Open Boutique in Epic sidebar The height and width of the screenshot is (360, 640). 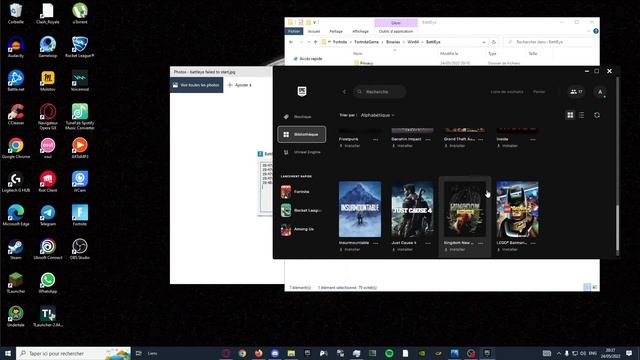point(302,117)
